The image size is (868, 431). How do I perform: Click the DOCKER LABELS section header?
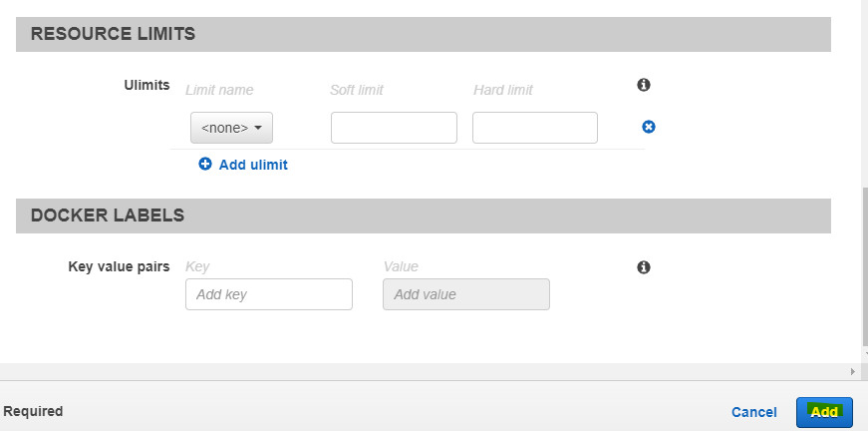coord(424,215)
